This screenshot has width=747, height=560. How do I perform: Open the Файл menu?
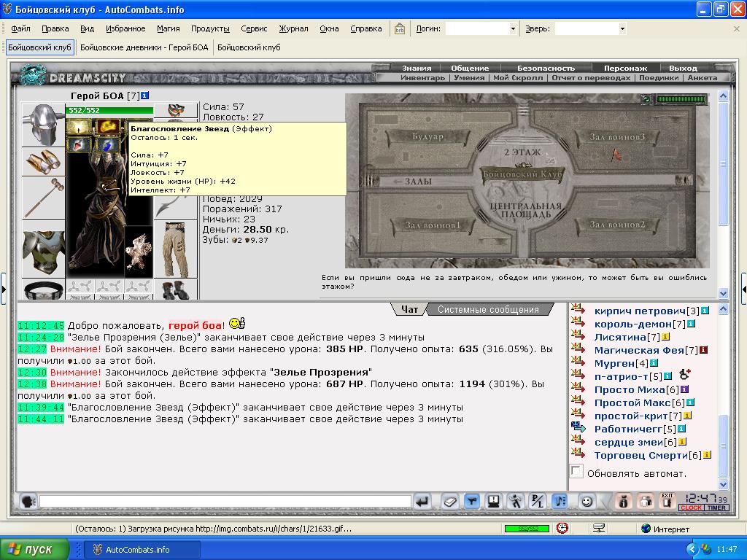pyautogui.click(x=21, y=28)
